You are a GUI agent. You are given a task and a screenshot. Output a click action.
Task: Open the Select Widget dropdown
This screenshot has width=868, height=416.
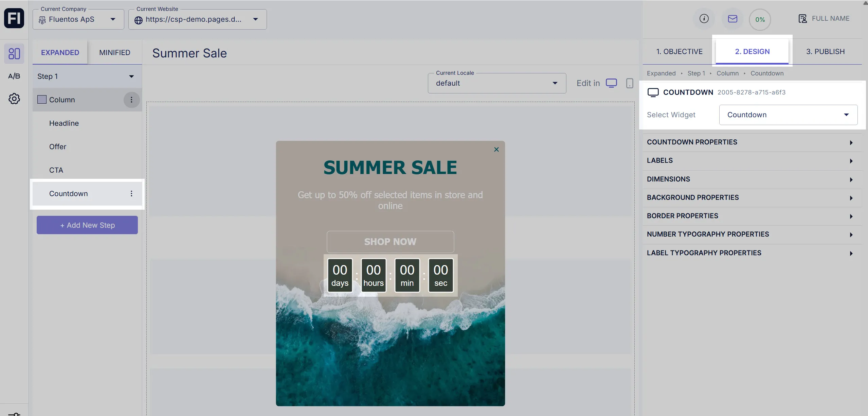coord(787,115)
